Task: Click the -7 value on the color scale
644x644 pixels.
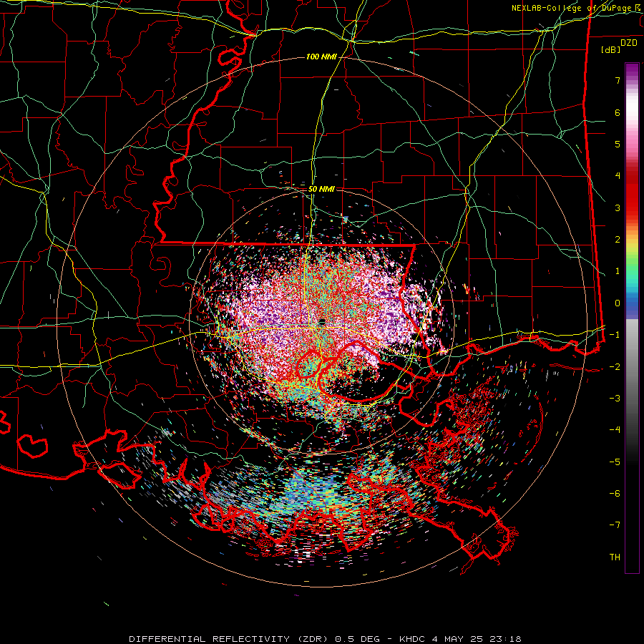Action: pyautogui.click(x=615, y=525)
